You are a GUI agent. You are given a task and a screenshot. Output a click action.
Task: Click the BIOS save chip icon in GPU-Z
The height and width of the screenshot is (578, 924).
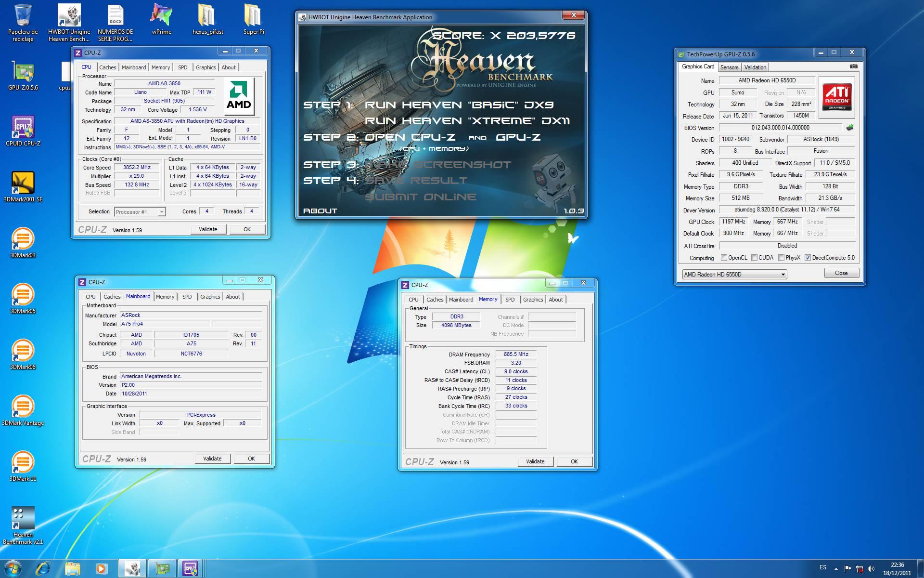point(850,128)
